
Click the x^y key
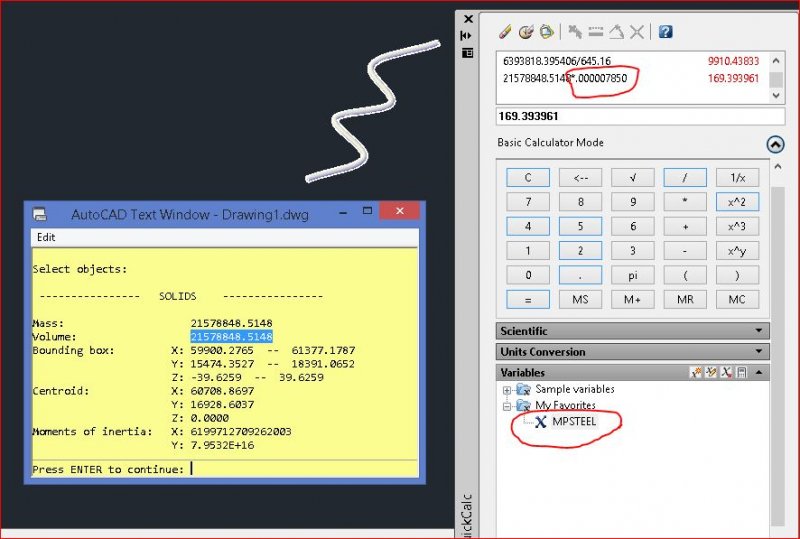737,251
